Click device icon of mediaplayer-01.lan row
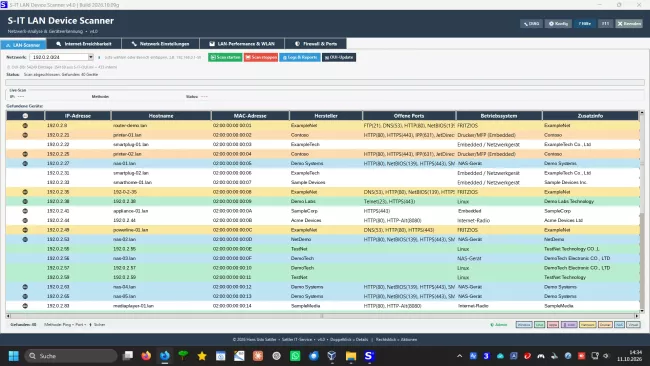The height and width of the screenshot is (366, 650). pyautogui.click(x=25, y=306)
